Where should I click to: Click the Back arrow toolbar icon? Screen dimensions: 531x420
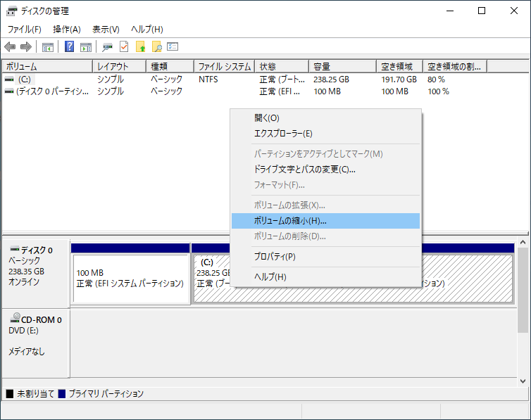pyautogui.click(x=10, y=47)
